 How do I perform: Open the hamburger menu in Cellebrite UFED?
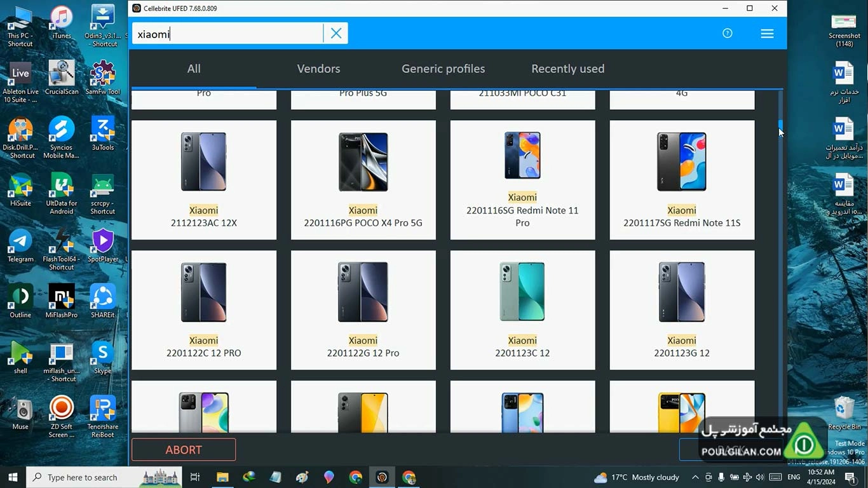767,34
